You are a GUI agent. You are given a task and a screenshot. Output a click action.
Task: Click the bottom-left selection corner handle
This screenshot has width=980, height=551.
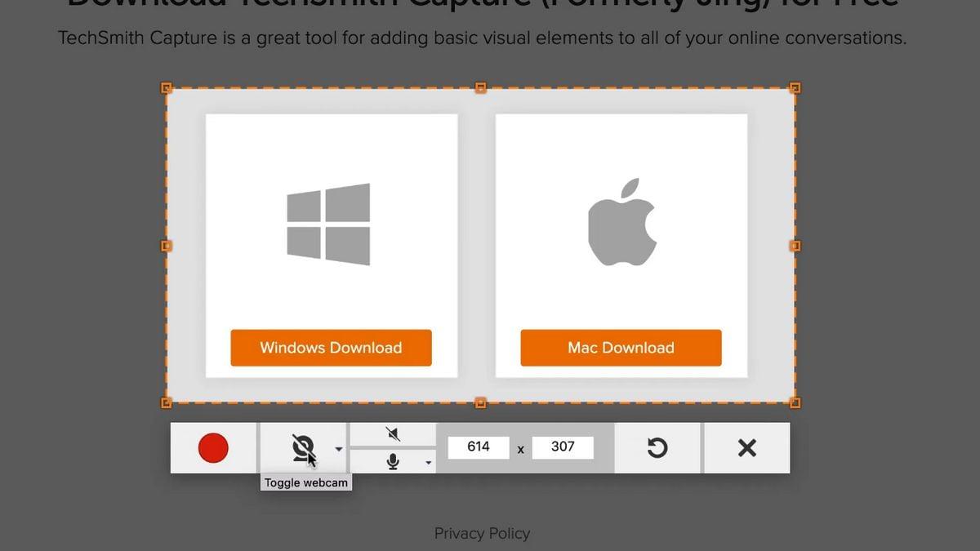tap(167, 402)
